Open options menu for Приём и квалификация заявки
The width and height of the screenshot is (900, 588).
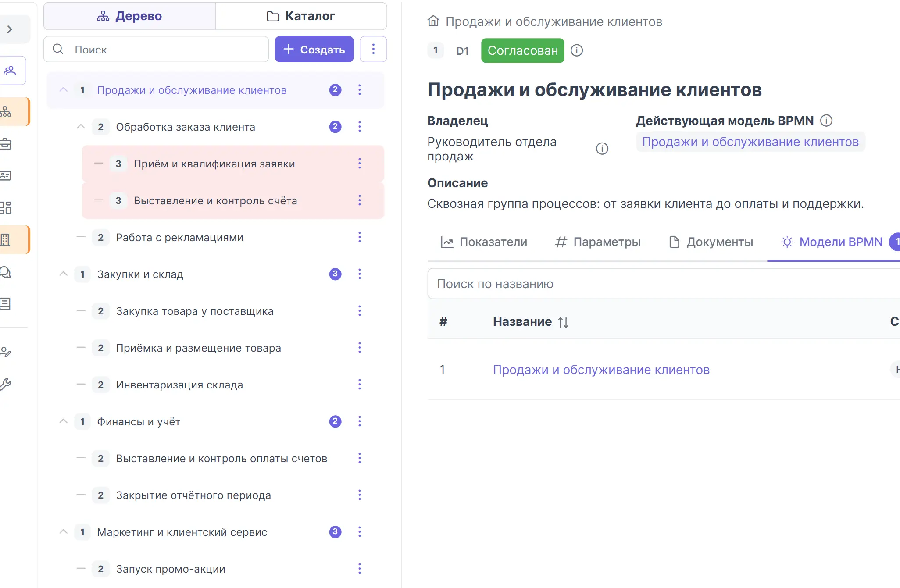[x=360, y=164]
